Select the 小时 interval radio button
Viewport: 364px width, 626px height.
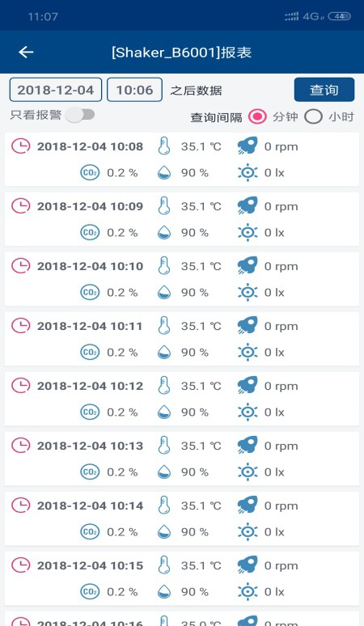313,116
